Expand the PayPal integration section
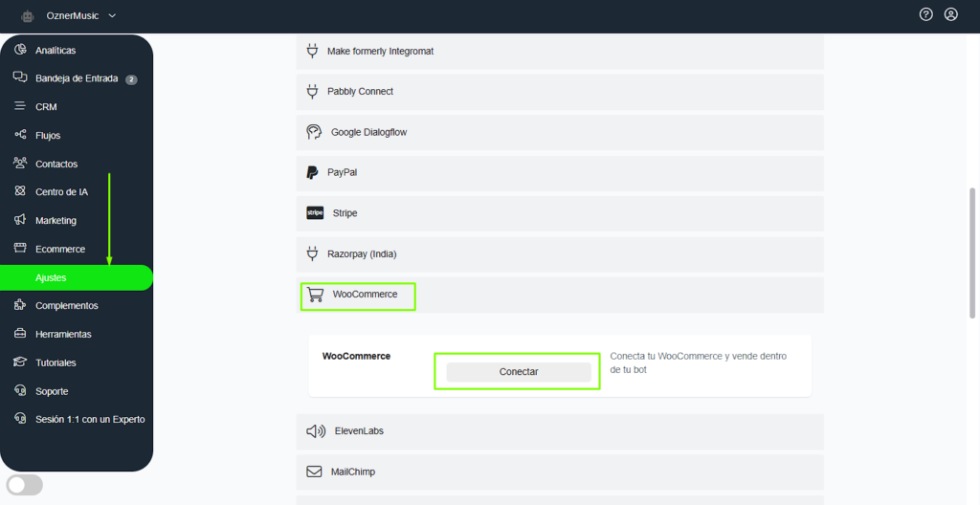Image resolution: width=980 pixels, height=505 pixels. click(x=560, y=173)
